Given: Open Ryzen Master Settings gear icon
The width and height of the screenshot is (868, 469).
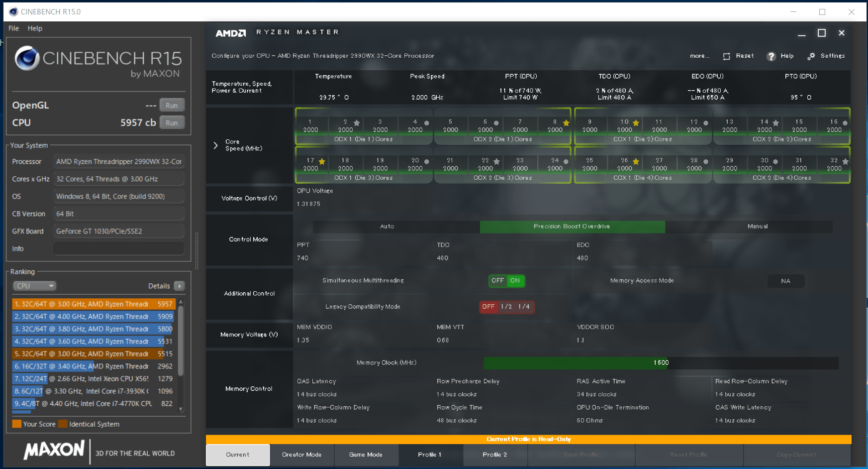Looking at the screenshot, I should click(811, 56).
